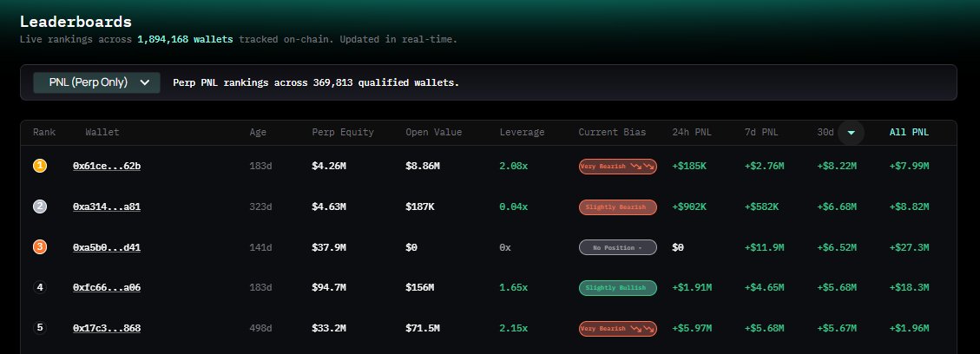The height and width of the screenshot is (354, 980).
Task: Click the No Position bias badge
Action: 617,248
